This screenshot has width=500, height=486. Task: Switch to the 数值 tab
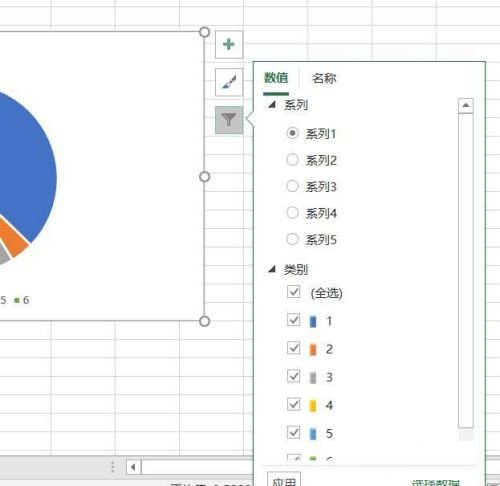[x=276, y=78]
